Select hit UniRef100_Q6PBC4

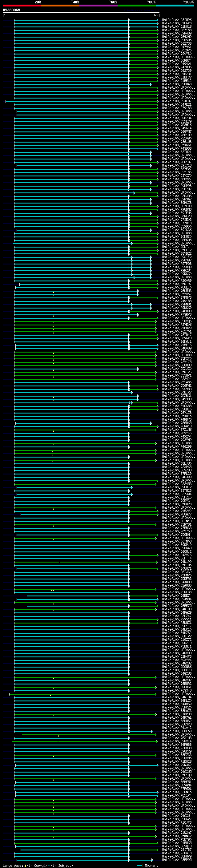(x=176, y=61)
